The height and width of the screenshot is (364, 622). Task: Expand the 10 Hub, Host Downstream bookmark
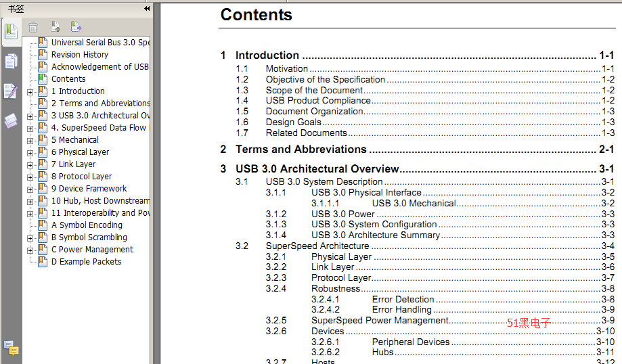(x=30, y=202)
